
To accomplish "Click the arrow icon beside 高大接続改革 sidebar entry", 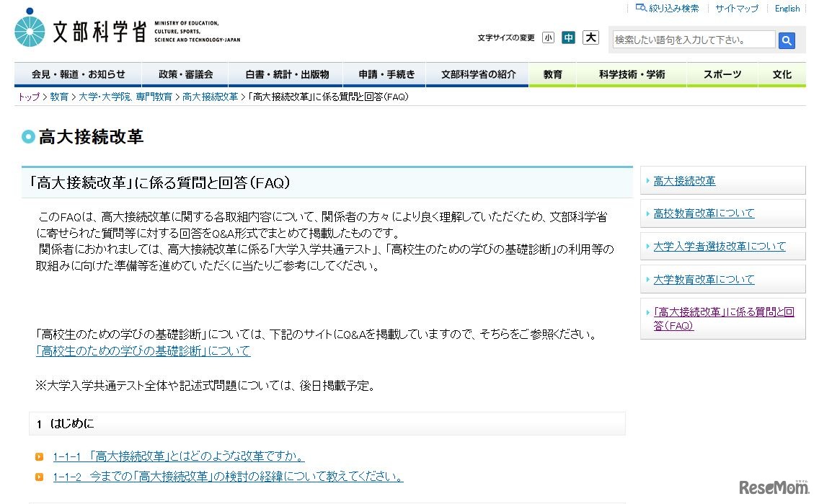I will tap(647, 180).
